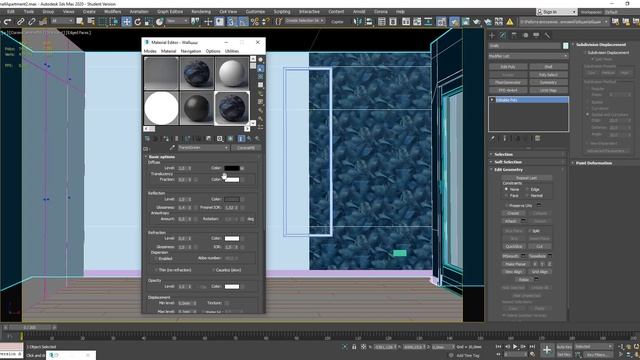The height and width of the screenshot is (360, 640).
Task: Open the Modifier List dropdown
Action: (x=528, y=56)
